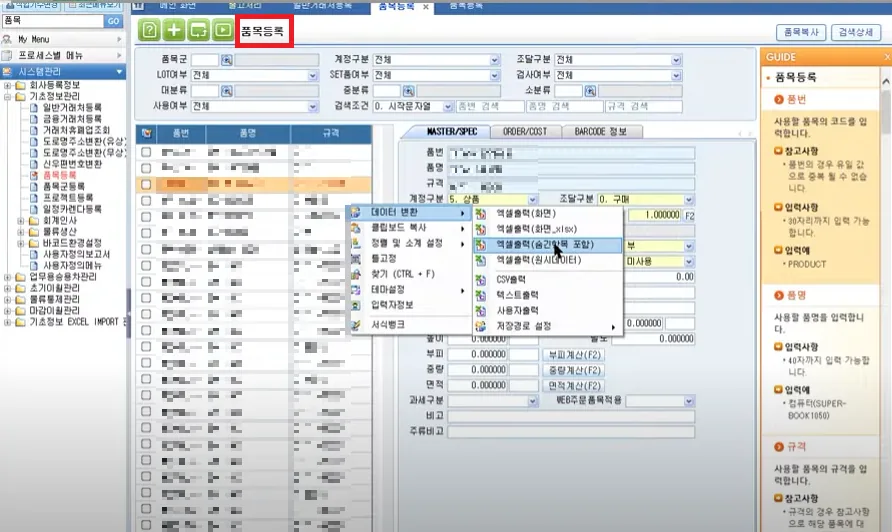
Task: Select 엑셀출력(화면) from the context submenu
Action: (x=526, y=213)
